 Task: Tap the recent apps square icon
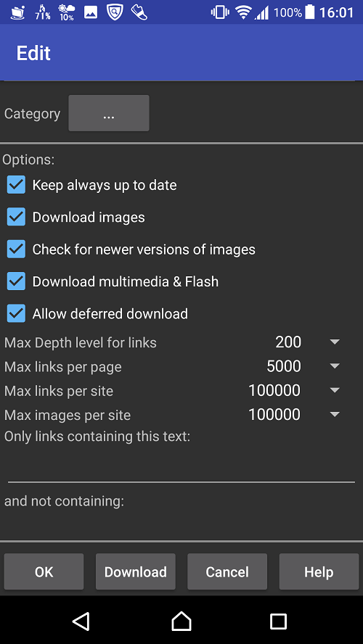[278, 622]
